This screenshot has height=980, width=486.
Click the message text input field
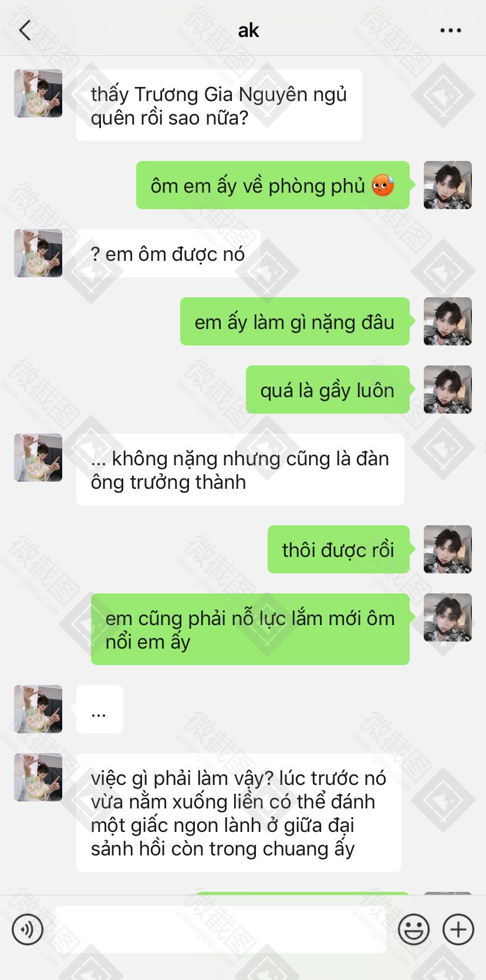tap(221, 929)
